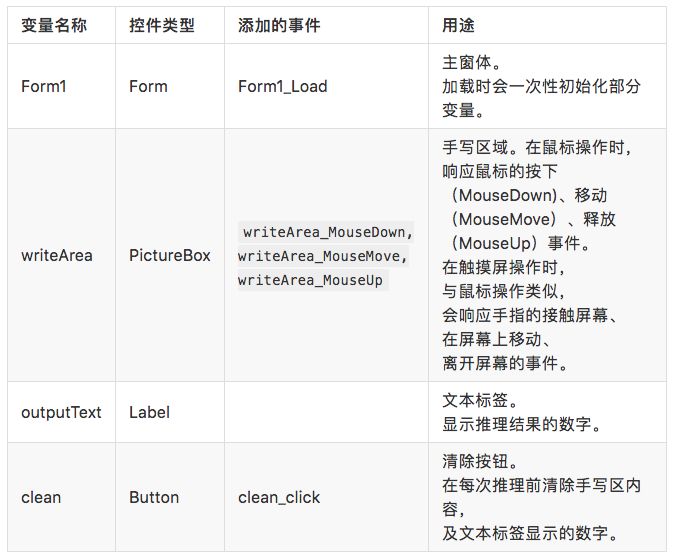Click the writeArea_MouseMove event code
The width and height of the screenshot is (675, 558).
click(x=323, y=256)
